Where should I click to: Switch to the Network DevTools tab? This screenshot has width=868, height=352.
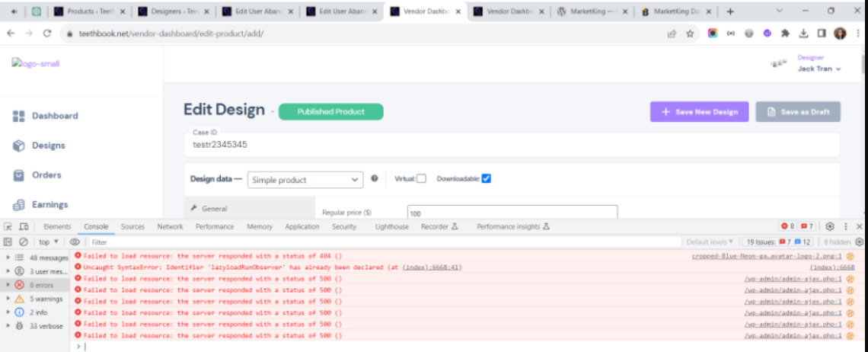[170, 227]
